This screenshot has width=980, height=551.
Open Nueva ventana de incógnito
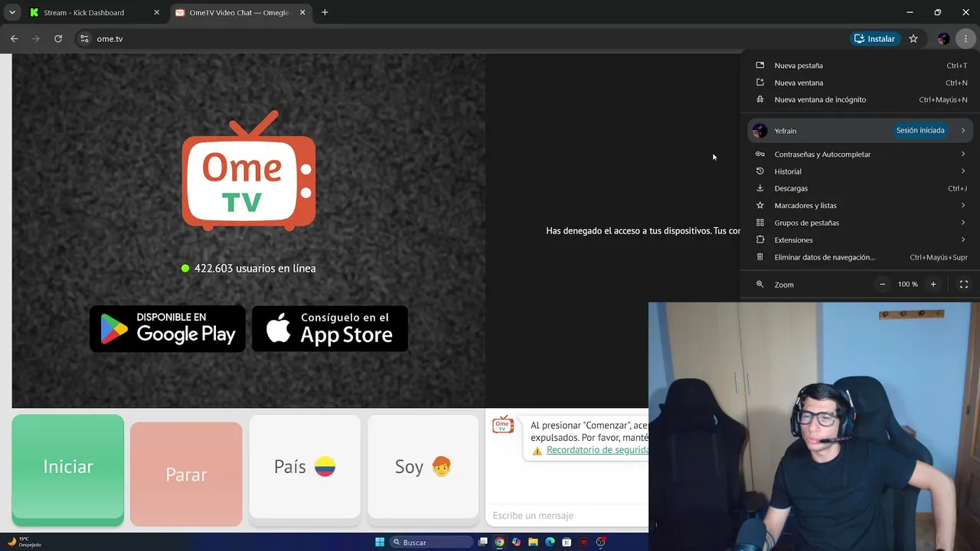point(861,99)
